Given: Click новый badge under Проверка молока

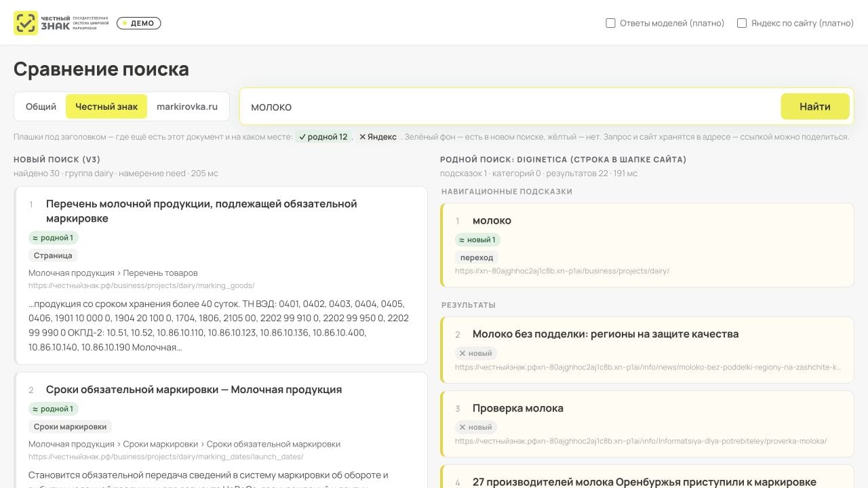Looking at the screenshot, I should click(x=476, y=427).
